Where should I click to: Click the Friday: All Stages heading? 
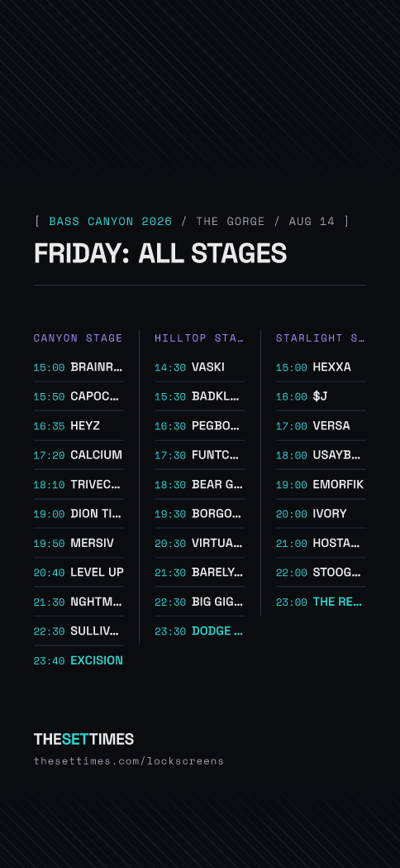tap(160, 253)
